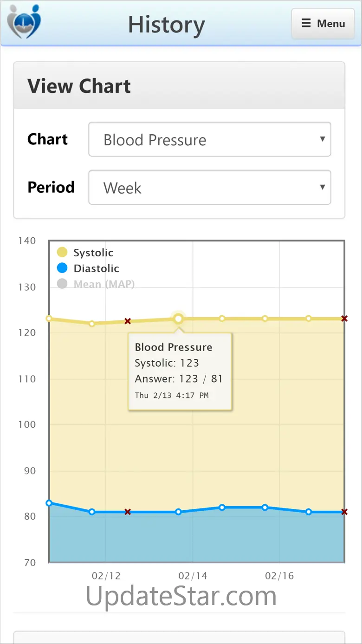The width and height of the screenshot is (362, 644).
Task: Click the blue Diastolic legend circle
Action: click(62, 268)
